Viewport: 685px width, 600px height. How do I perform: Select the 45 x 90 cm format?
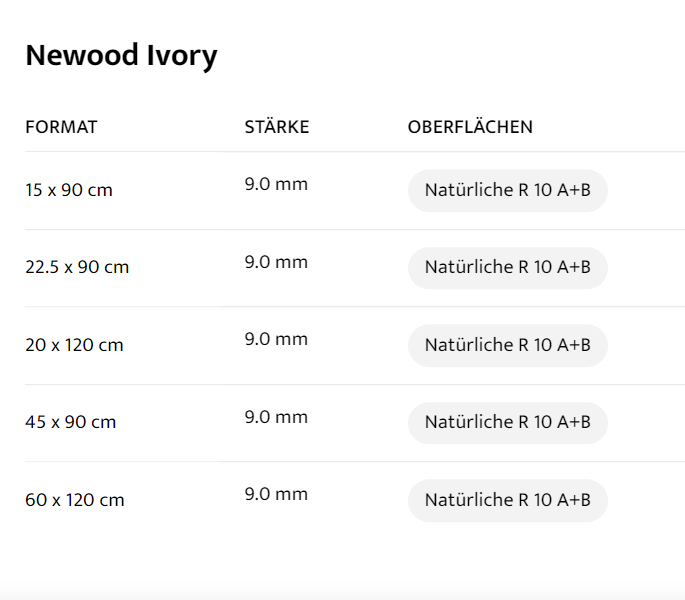pyautogui.click(x=71, y=422)
